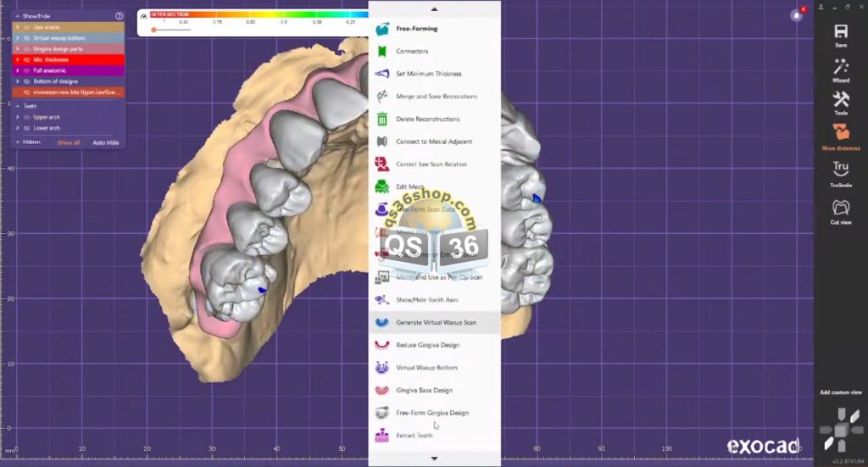Select Virtual Waxup Bottom menu entry
Screen dimensions: 868x467
(x=435, y=368)
